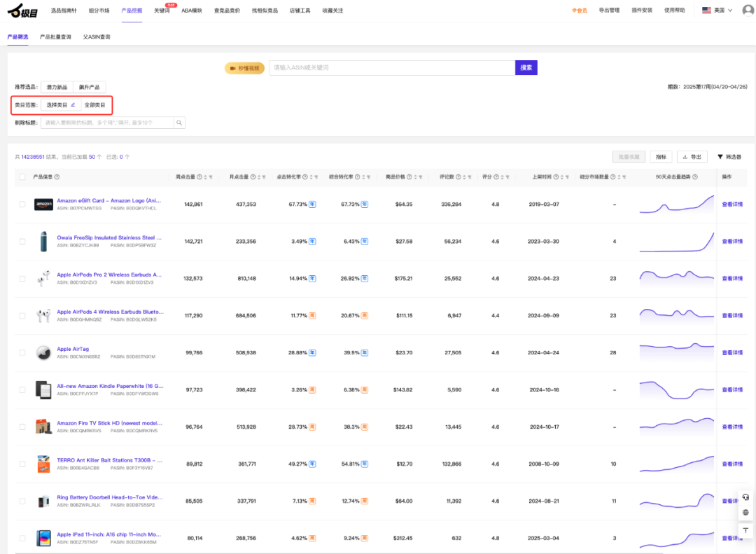This screenshot has width=756, height=554.
Task: Toggle the select-all checkbox in table header
Action: point(22,177)
